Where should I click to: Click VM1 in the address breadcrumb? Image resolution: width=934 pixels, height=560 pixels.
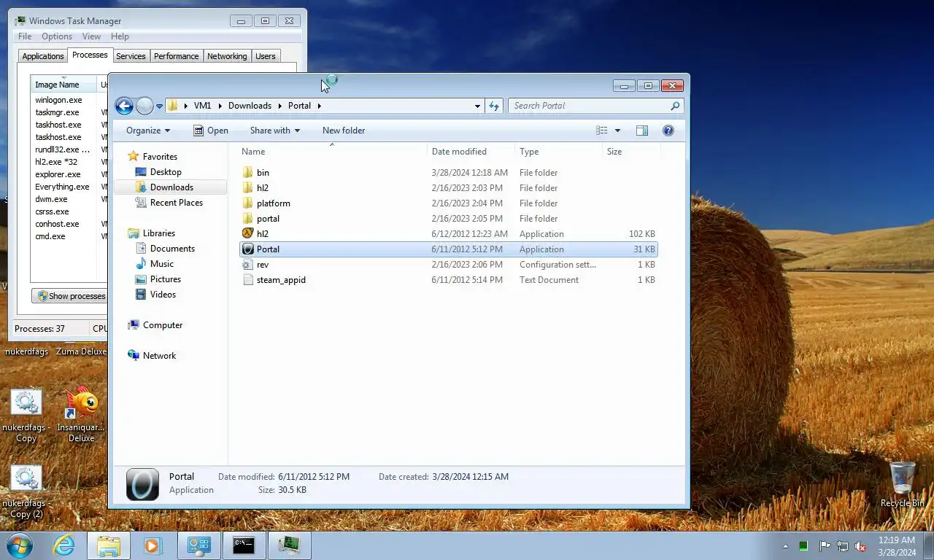(x=202, y=106)
